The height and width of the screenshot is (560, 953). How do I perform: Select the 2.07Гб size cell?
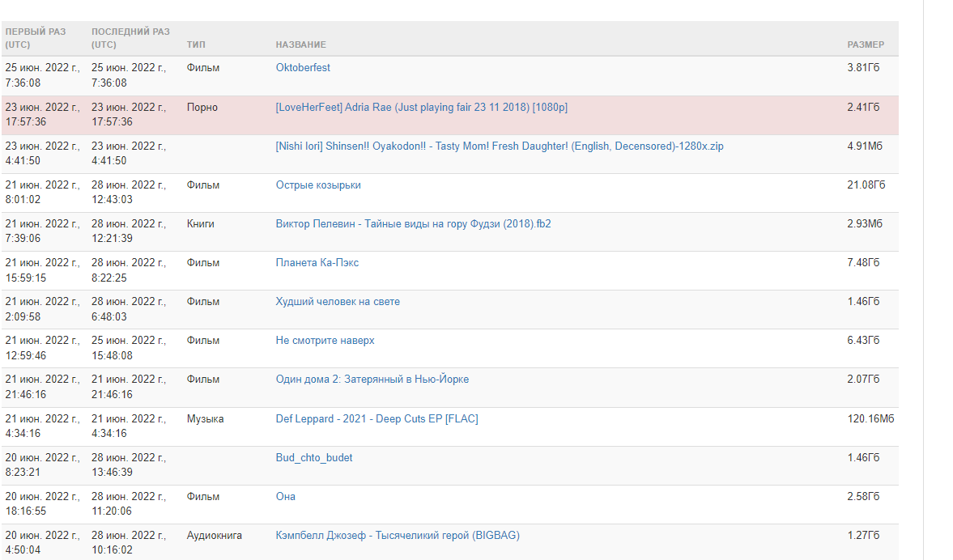[x=863, y=379]
